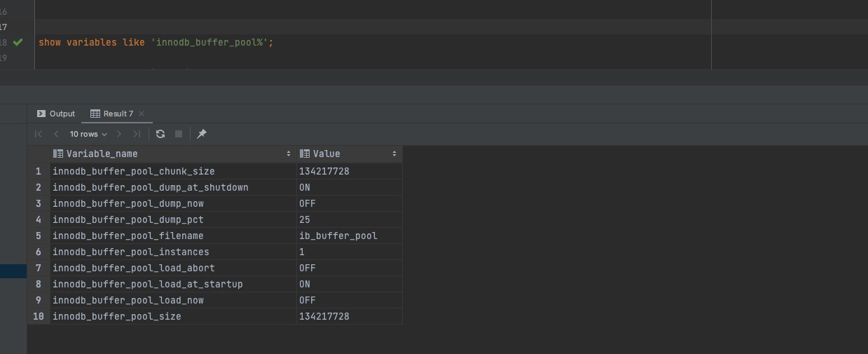Click the Variable_name column header
The height and width of the screenshot is (354, 868).
tap(102, 154)
